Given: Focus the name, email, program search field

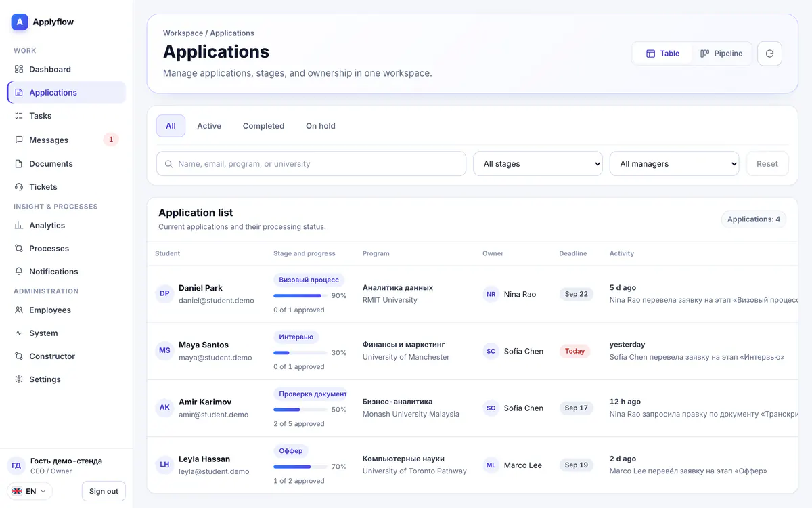Looking at the screenshot, I should [311, 164].
